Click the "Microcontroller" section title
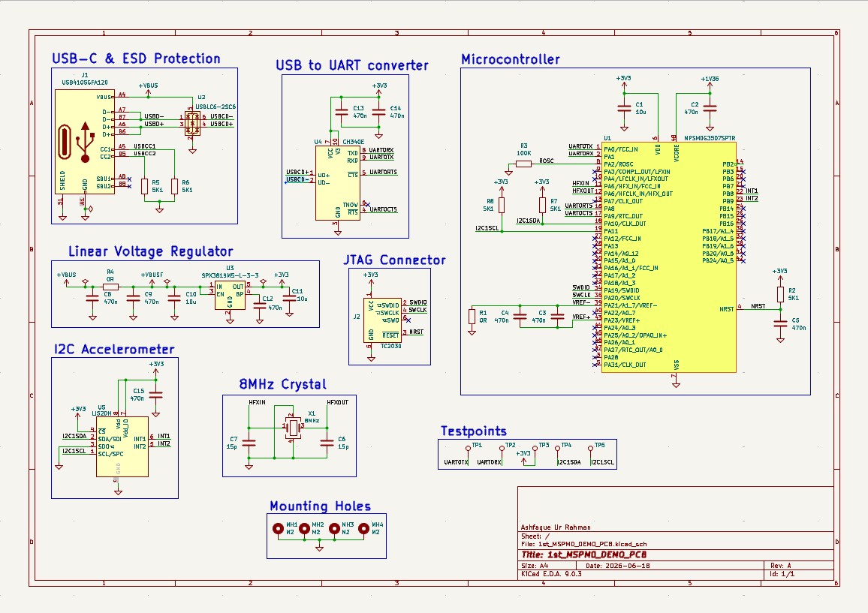This screenshot has height=613, width=868. tap(511, 59)
